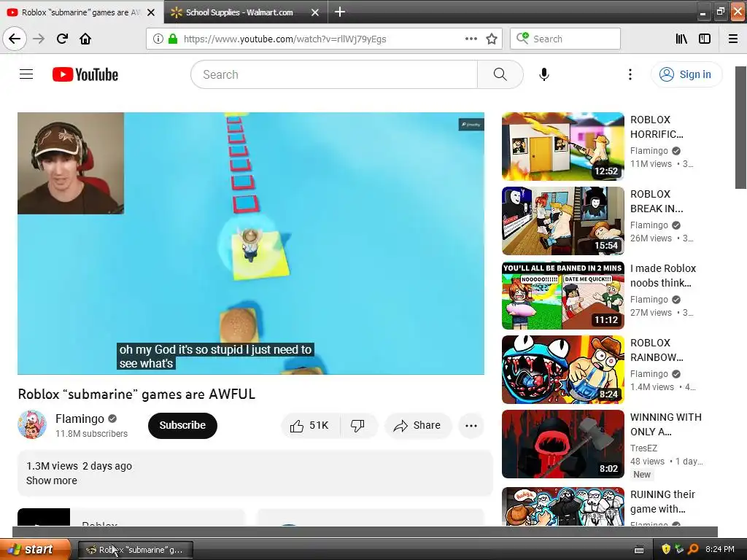Sign in to YouTube

coord(686,74)
